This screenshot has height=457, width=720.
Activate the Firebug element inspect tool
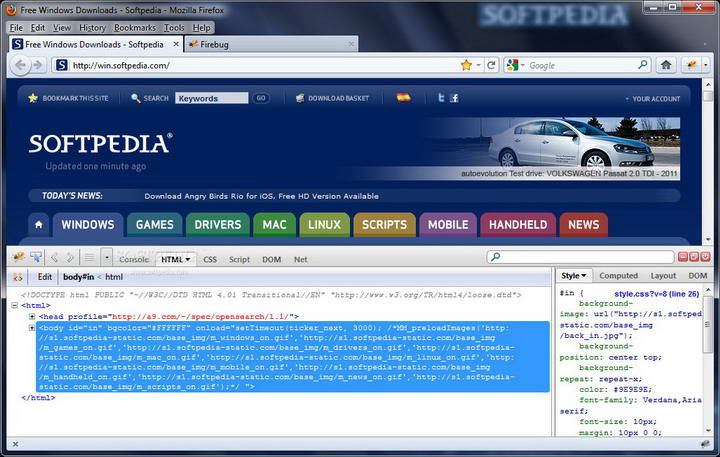36,257
